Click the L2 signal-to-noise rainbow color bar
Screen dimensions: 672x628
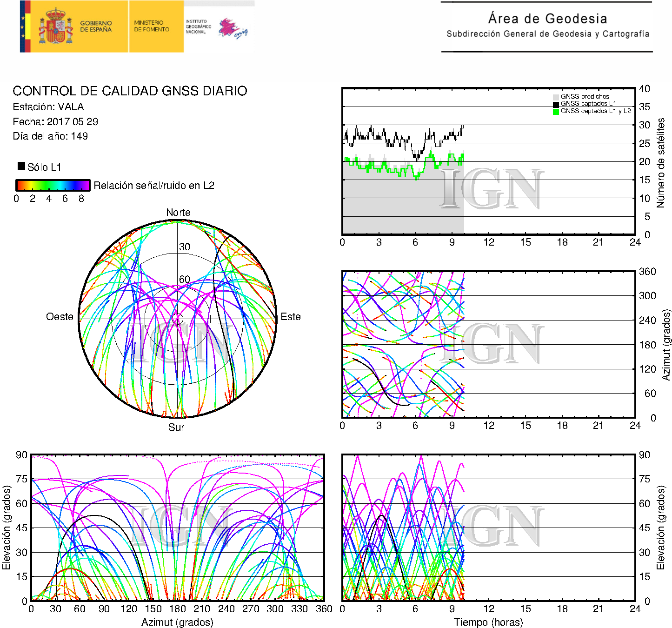(53, 185)
